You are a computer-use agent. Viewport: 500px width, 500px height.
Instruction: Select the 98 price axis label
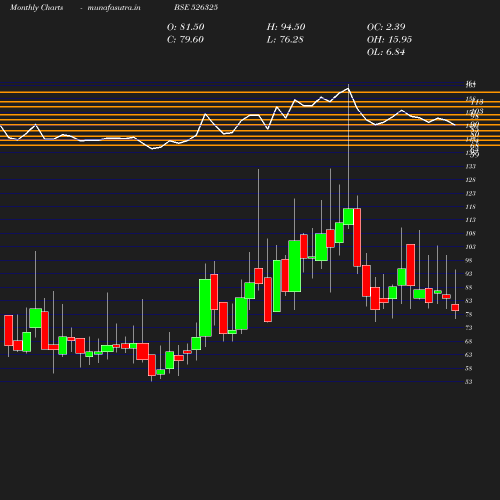(x=469, y=261)
